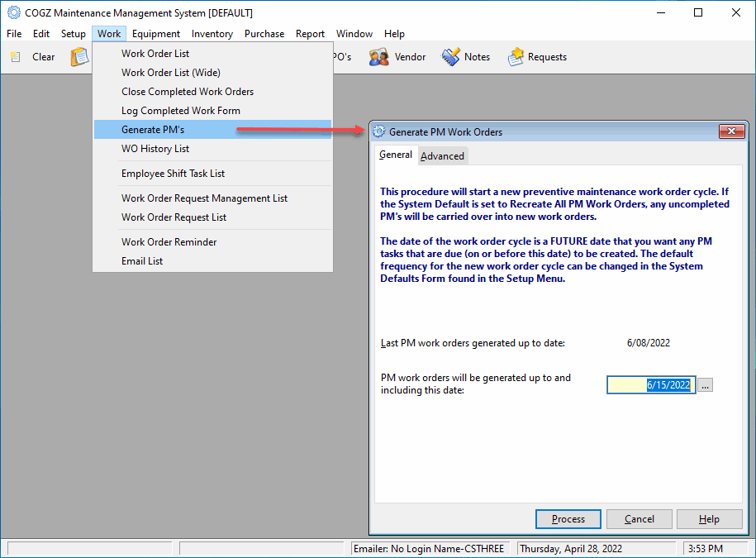756x558 pixels.
Task: Open the Requests toolbar icon
Action: (516, 57)
